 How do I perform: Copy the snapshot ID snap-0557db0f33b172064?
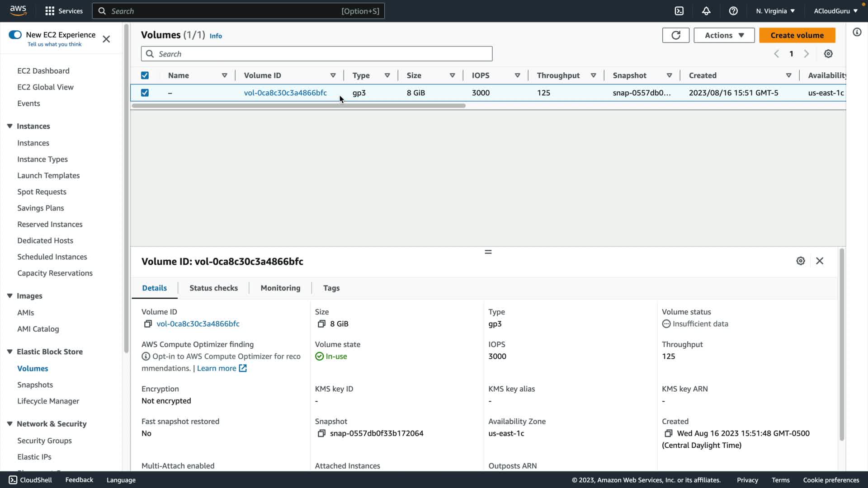[321, 433]
